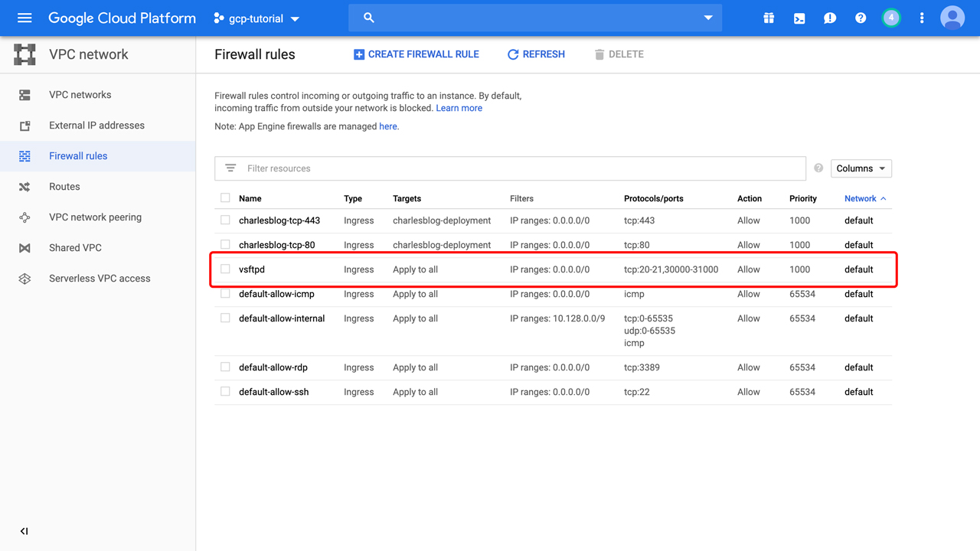Screen dimensions: 980x551
Task: Open the Shared VPC page
Action: pos(73,247)
